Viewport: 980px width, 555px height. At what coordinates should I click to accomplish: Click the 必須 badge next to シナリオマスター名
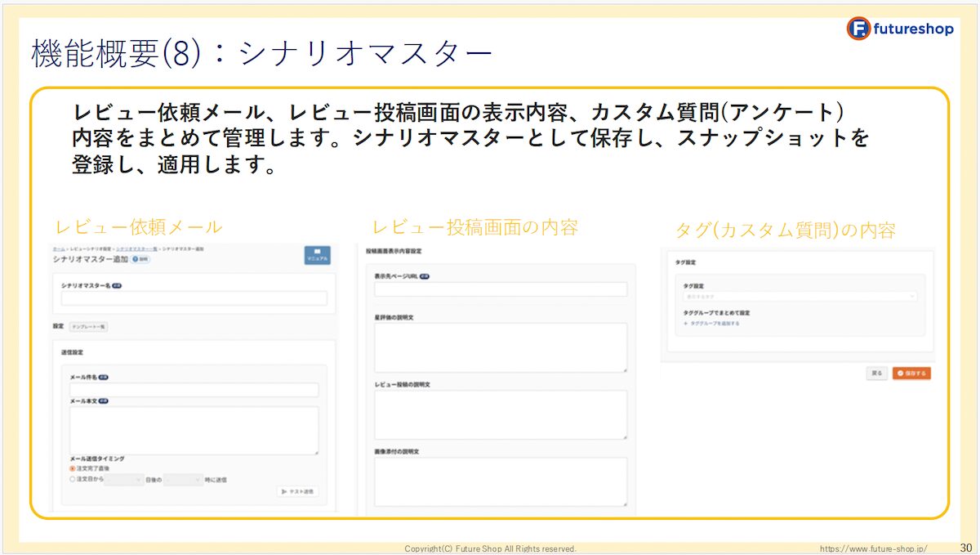(116, 285)
